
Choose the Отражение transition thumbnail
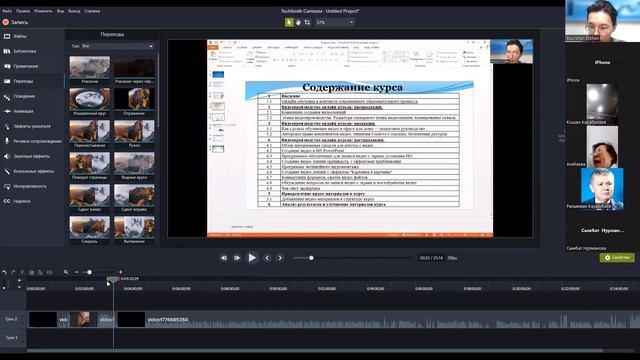tap(134, 99)
